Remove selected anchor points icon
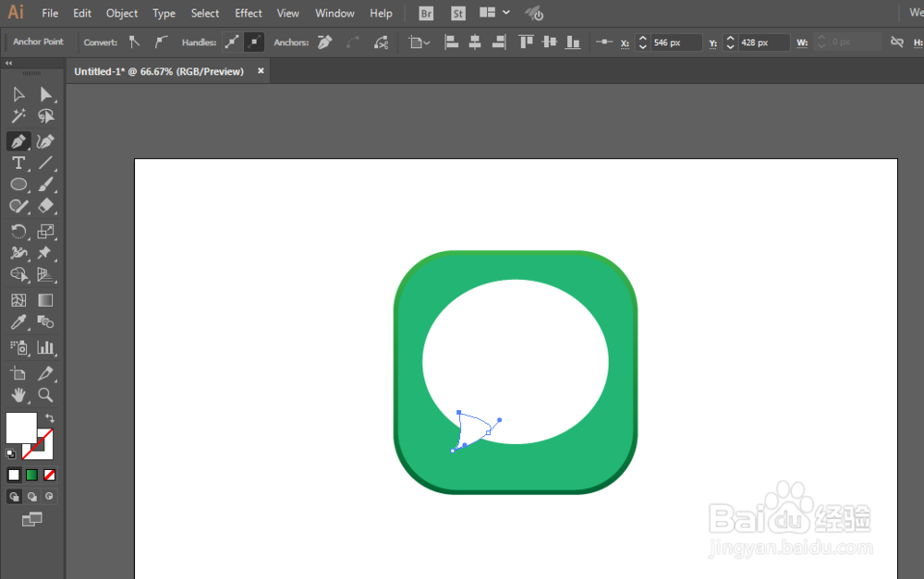This screenshot has height=579, width=924. click(x=324, y=42)
